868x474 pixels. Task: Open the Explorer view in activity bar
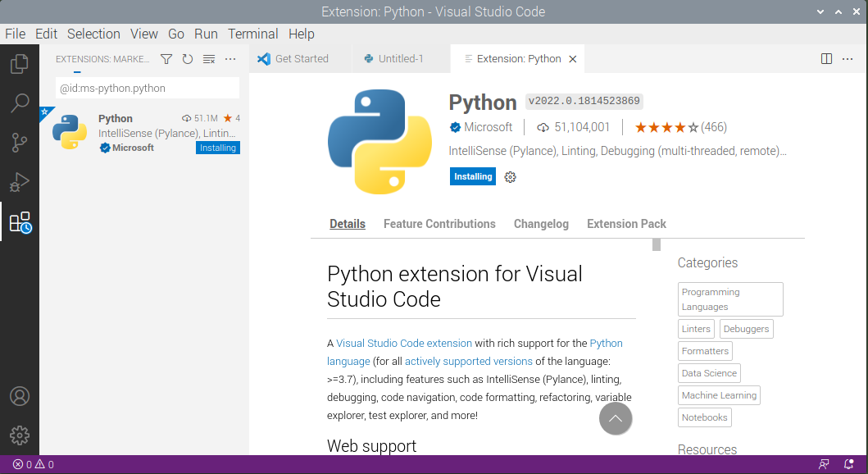coord(20,64)
